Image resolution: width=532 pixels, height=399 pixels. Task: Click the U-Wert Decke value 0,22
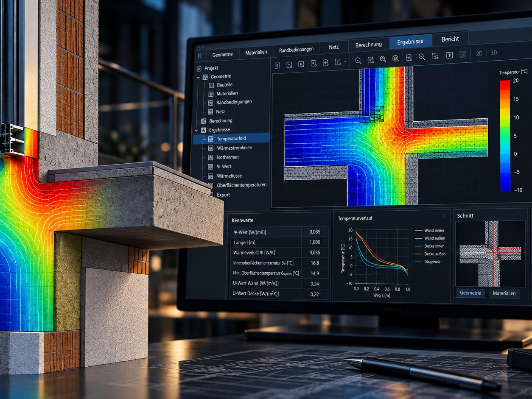click(315, 294)
